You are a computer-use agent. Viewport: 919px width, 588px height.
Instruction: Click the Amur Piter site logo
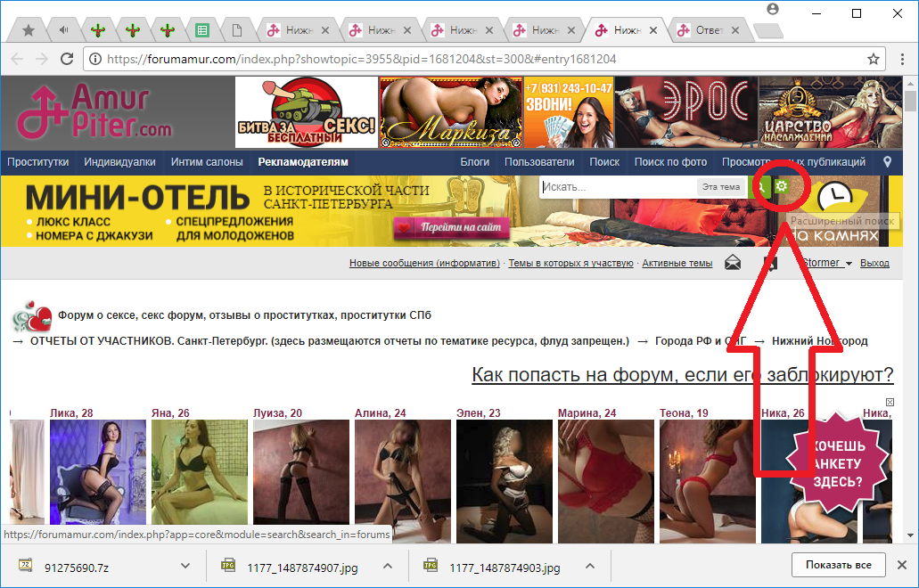[x=98, y=112]
